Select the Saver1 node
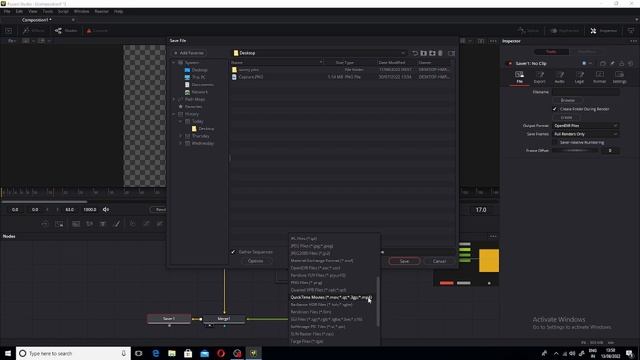The image size is (640, 360). [169, 318]
